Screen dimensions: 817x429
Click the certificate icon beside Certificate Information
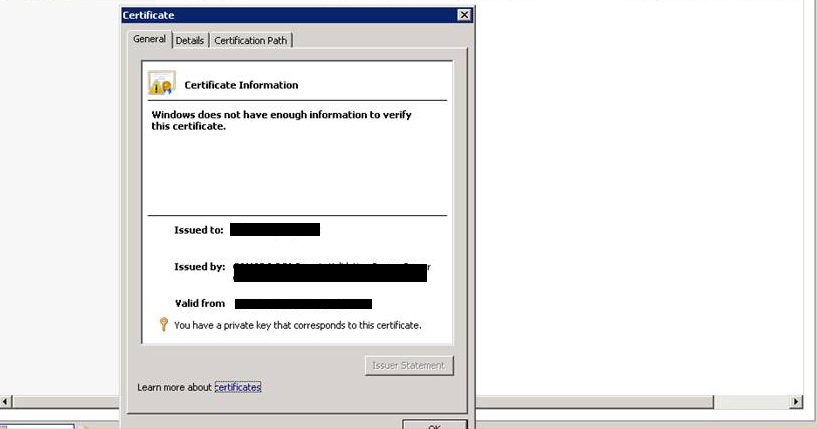[x=162, y=83]
